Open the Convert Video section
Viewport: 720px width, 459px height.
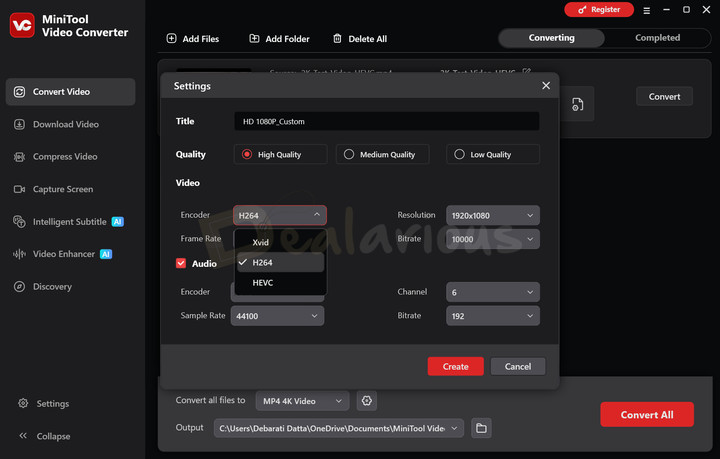click(70, 92)
